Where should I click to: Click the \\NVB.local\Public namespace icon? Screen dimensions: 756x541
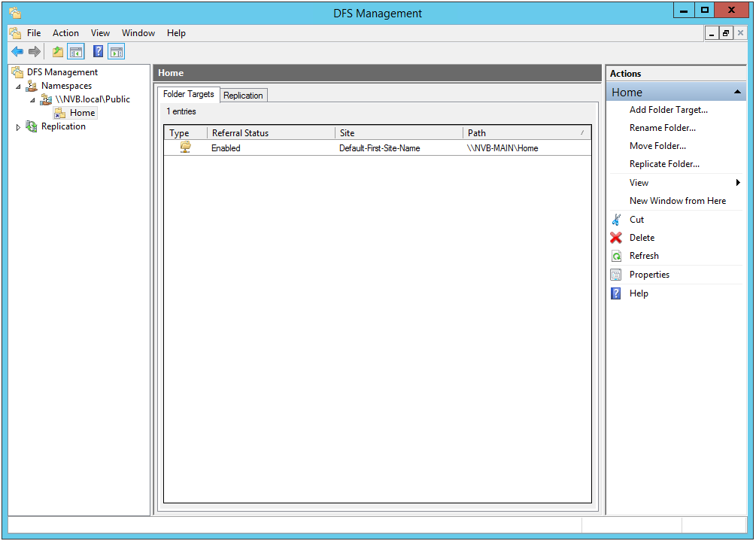click(46, 99)
